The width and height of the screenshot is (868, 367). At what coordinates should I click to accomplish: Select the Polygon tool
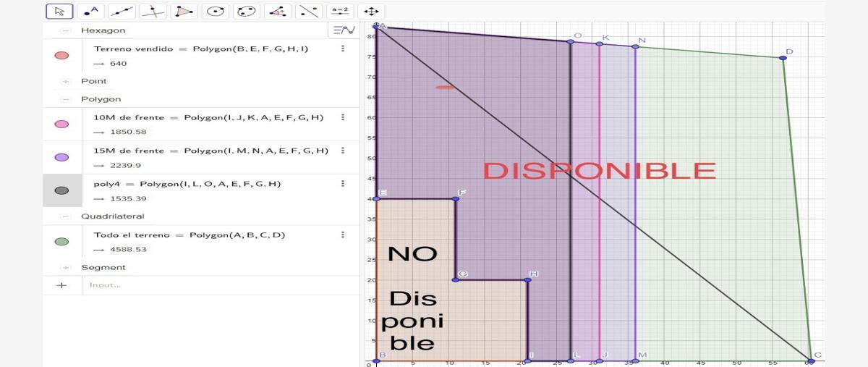(x=184, y=11)
